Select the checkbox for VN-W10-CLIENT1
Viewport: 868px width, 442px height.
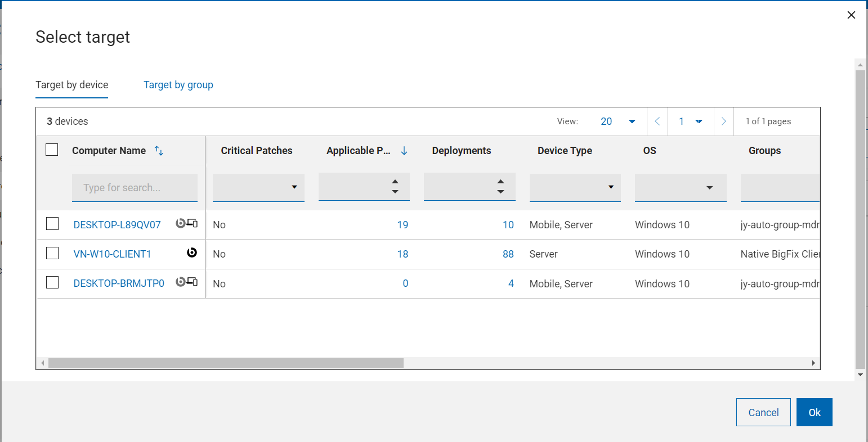52,252
